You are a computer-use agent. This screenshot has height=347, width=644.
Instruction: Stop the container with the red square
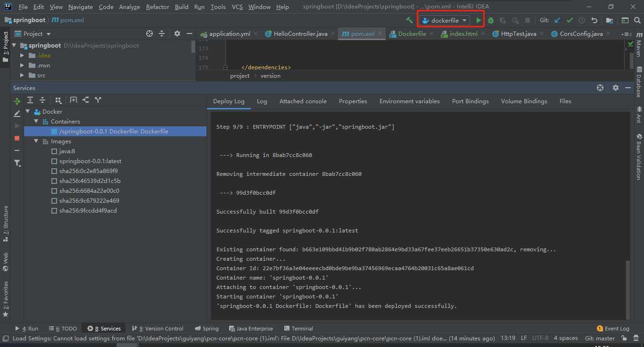17,138
